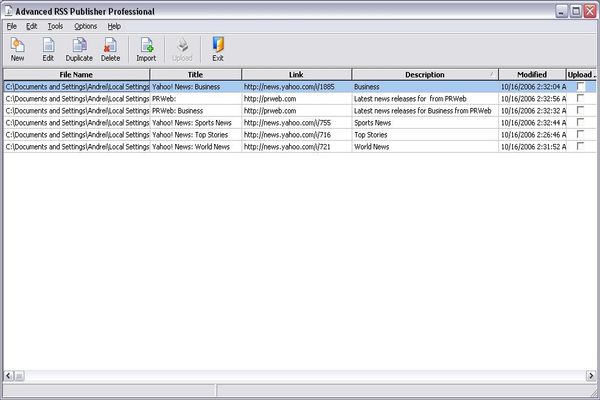Click the 'Sports News' description cell
This screenshot has height=400, width=600.
[x=425, y=122]
